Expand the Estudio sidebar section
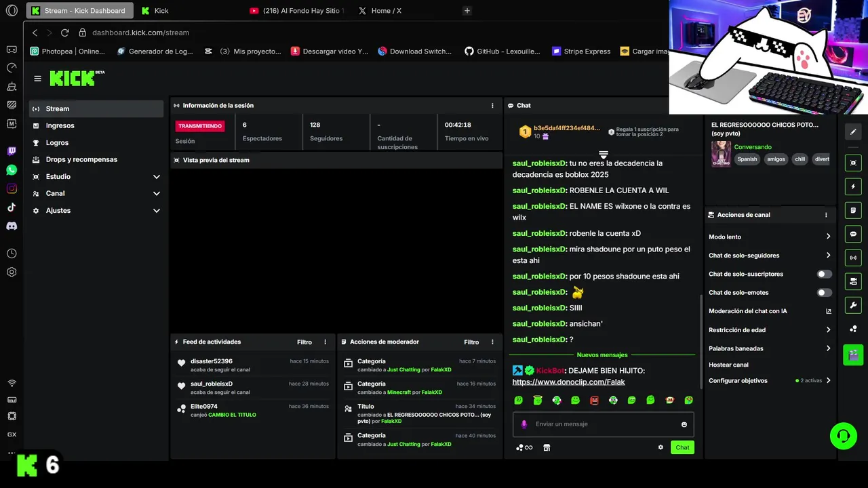The height and width of the screenshot is (488, 868). point(156,177)
